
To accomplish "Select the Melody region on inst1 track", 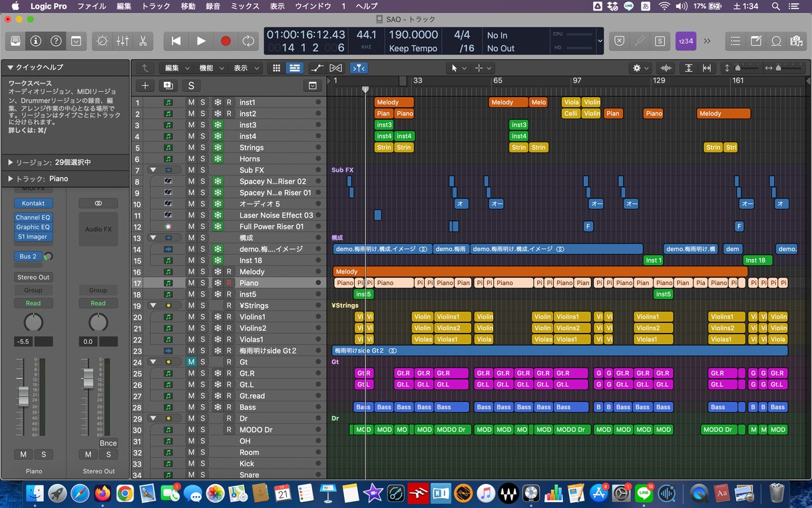I will (x=394, y=103).
